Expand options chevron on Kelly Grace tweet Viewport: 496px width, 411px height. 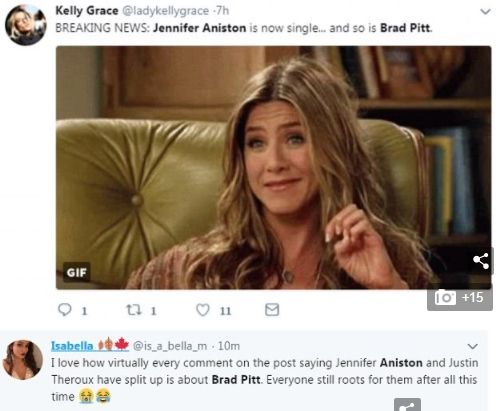pyautogui.click(x=485, y=12)
